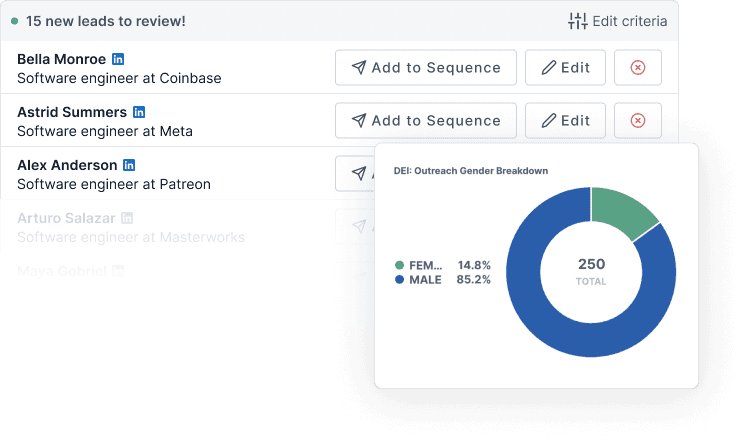Add Astrid Summers to Sequence
This screenshot has width=750, height=445.
[426, 121]
